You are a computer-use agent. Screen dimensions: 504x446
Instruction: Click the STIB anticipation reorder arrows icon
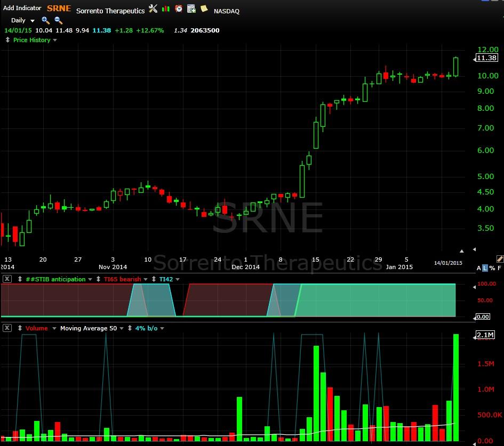click(x=20, y=279)
